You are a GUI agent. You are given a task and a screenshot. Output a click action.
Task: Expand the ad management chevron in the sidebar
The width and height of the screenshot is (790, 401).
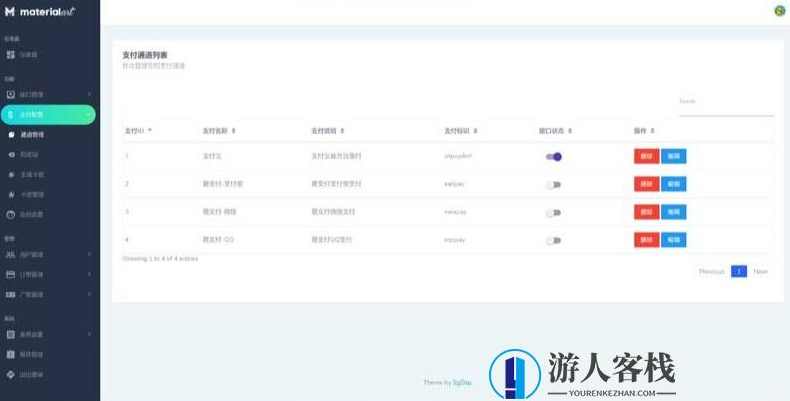click(89, 294)
